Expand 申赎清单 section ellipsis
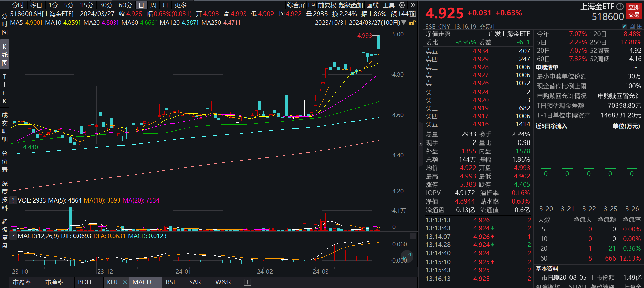This screenshot has height=288, width=644. (635, 67)
